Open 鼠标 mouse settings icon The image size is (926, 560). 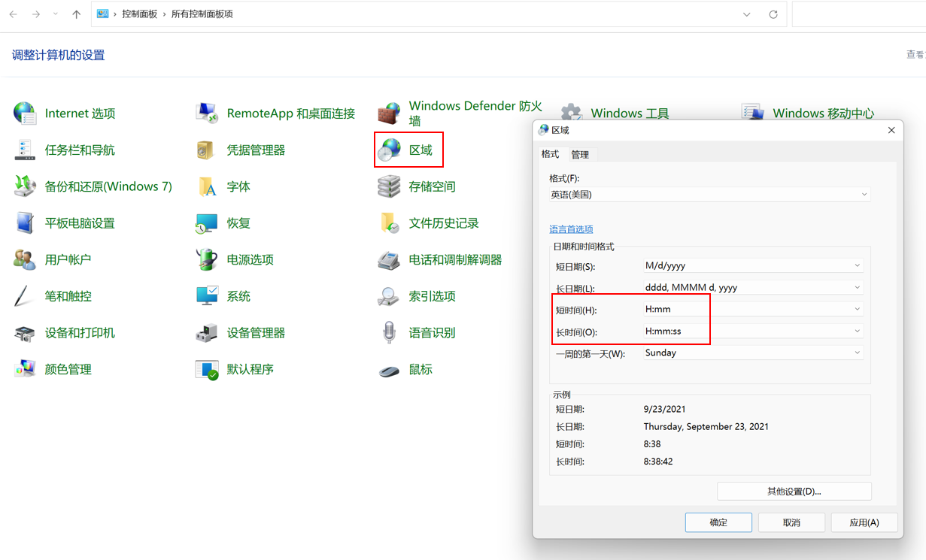pyautogui.click(x=389, y=370)
